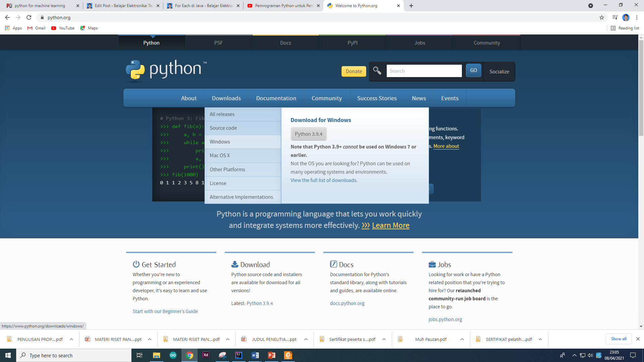The height and width of the screenshot is (362, 644).
Task: Open the Apps shortcut in bookmarks bar
Action: point(13,28)
